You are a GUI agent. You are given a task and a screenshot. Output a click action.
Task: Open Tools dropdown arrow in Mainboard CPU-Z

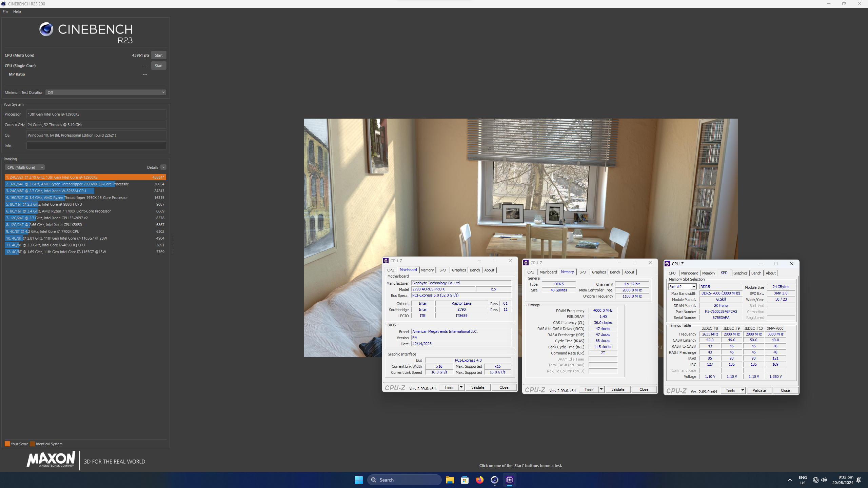point(461,387)
